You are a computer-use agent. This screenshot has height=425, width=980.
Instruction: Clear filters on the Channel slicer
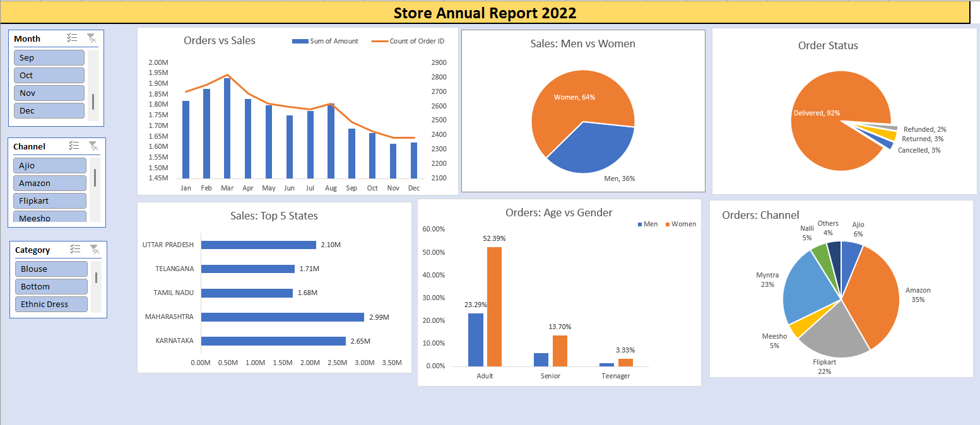coord(93,146)
